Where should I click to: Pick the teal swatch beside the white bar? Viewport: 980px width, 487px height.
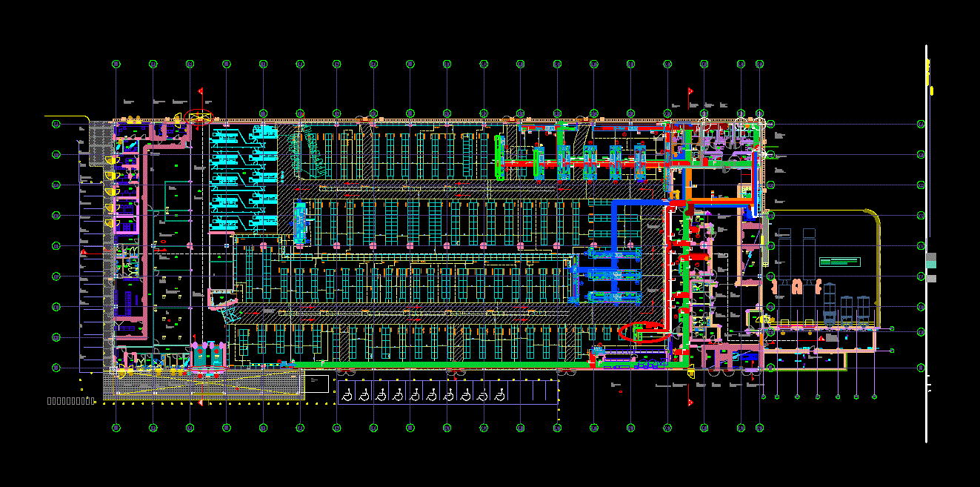(x=931, y=260)
